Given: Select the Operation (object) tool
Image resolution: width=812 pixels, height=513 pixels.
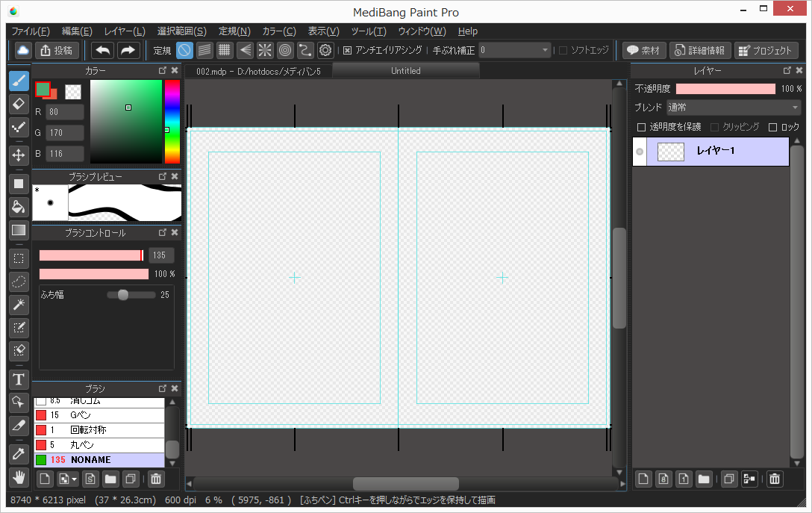Looking at the screenshot, I should click(x=19, y=402).
